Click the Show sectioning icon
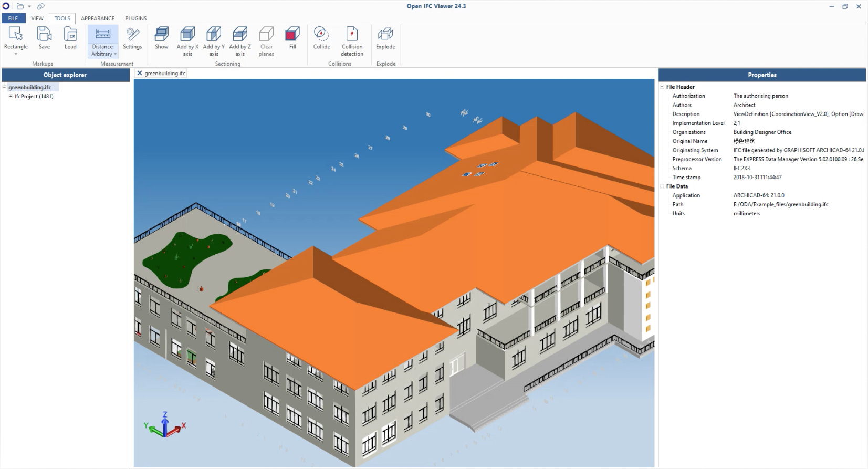Screen dimensions: 868x469 pyautogui.click(x=162, y=35)
